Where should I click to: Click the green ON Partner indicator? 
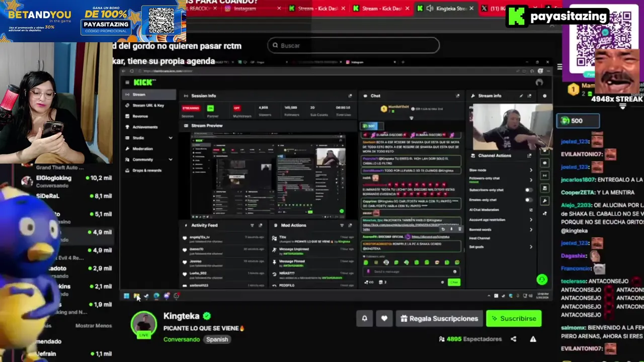(x=210, y=108)
